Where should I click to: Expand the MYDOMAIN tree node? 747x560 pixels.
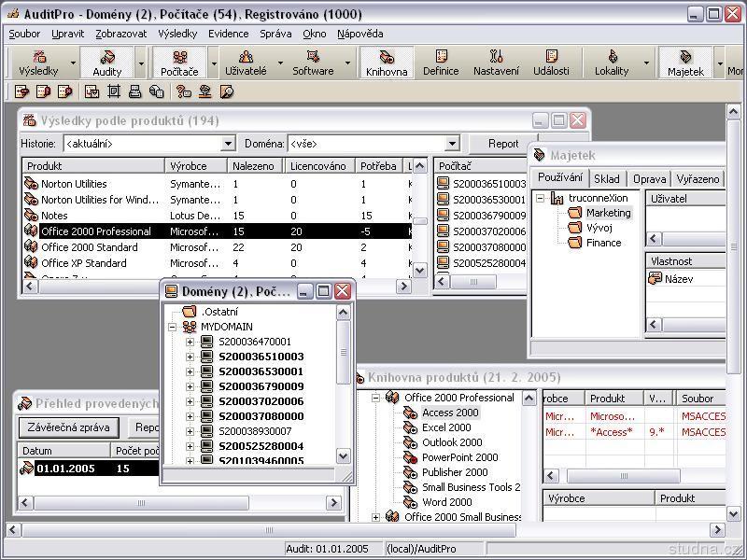(173, 327)
